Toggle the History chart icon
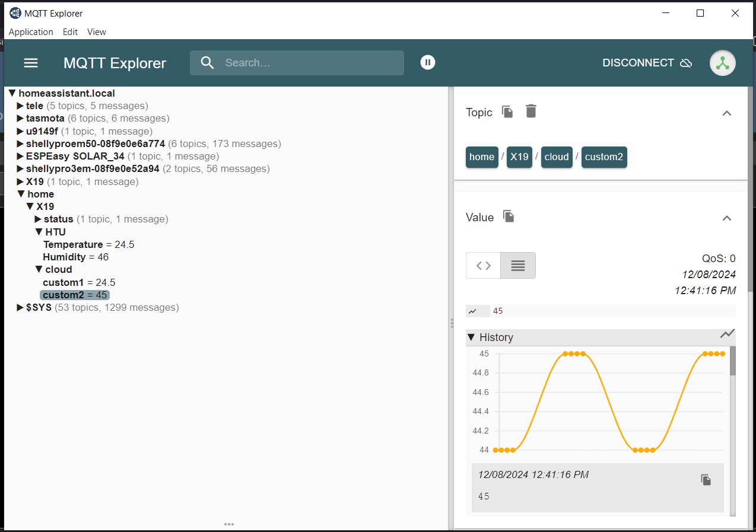The height and width of the screenshot is (532, 756). (x=728, y=334)
